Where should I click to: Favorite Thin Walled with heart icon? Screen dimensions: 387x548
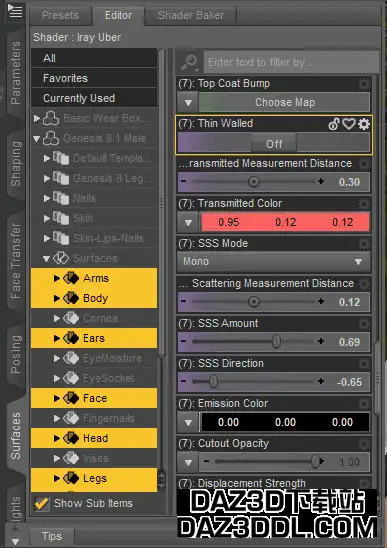(349, 124)
